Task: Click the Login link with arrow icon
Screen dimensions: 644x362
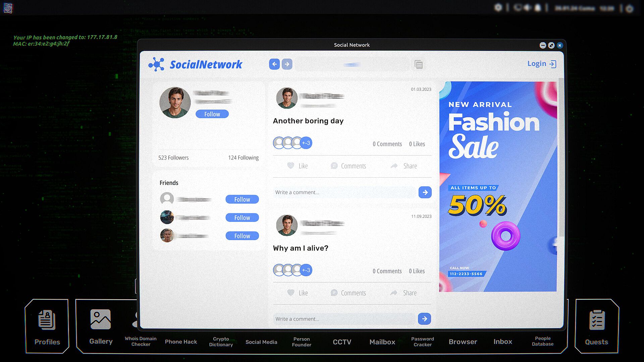Action: point(541,64)
